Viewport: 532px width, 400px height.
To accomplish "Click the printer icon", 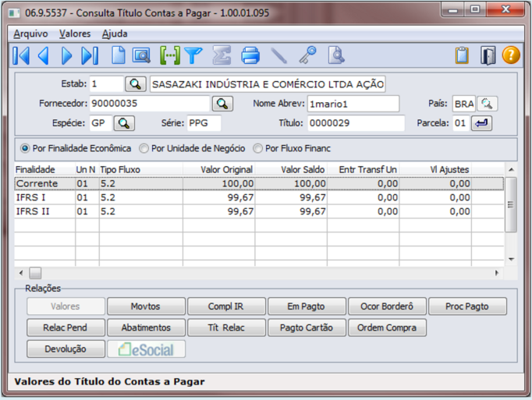I will click(x=250, y=55).
